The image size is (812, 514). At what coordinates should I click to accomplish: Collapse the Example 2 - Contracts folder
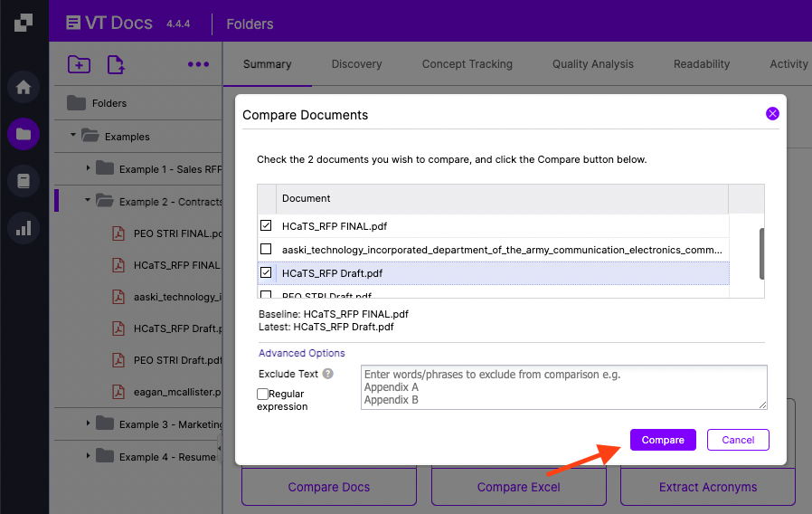88,202
